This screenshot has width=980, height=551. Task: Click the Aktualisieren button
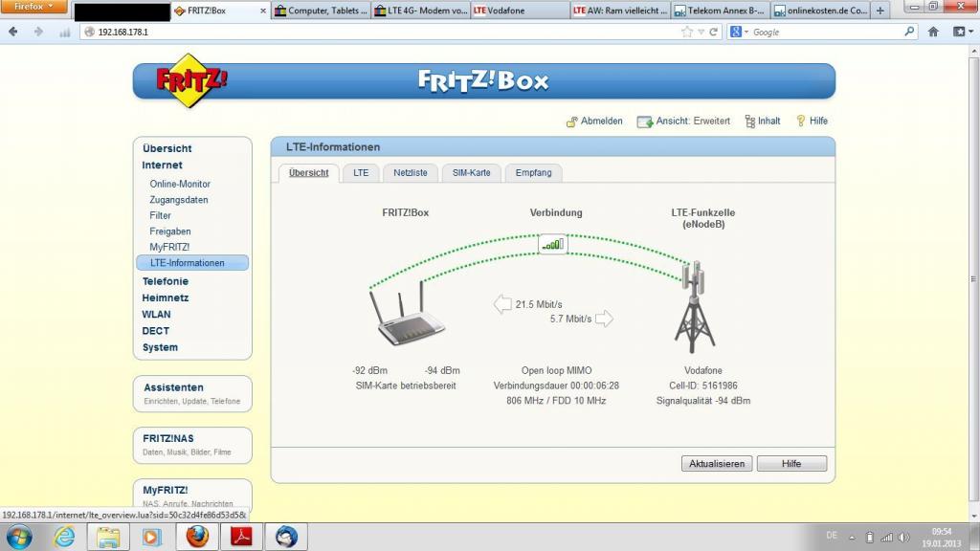coord(716,464)
